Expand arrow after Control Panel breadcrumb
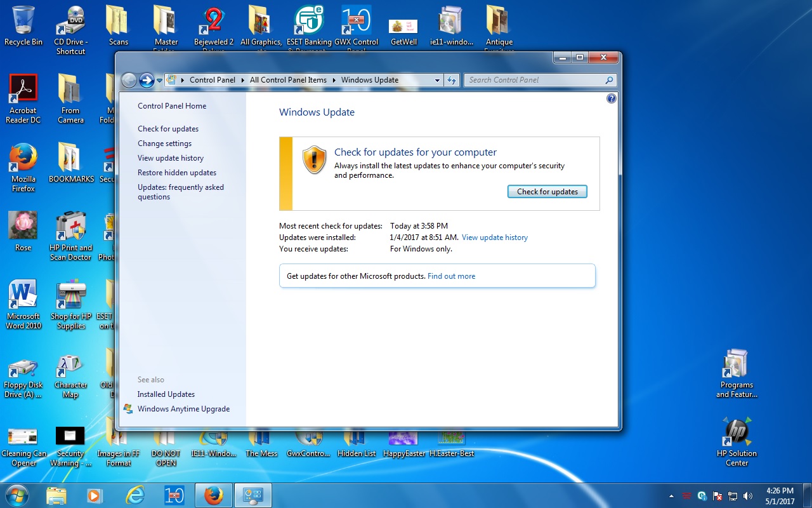Viewport: 812px width, 508px height. [x=242, y=80]
